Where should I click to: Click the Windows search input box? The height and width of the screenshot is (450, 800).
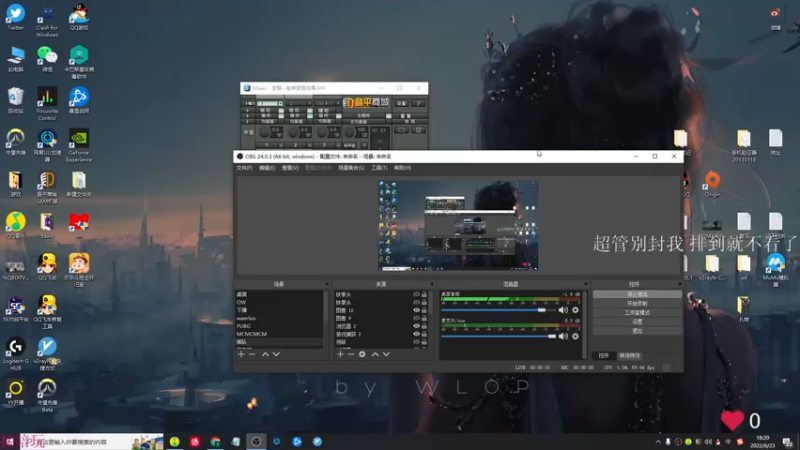pos(92,442)
